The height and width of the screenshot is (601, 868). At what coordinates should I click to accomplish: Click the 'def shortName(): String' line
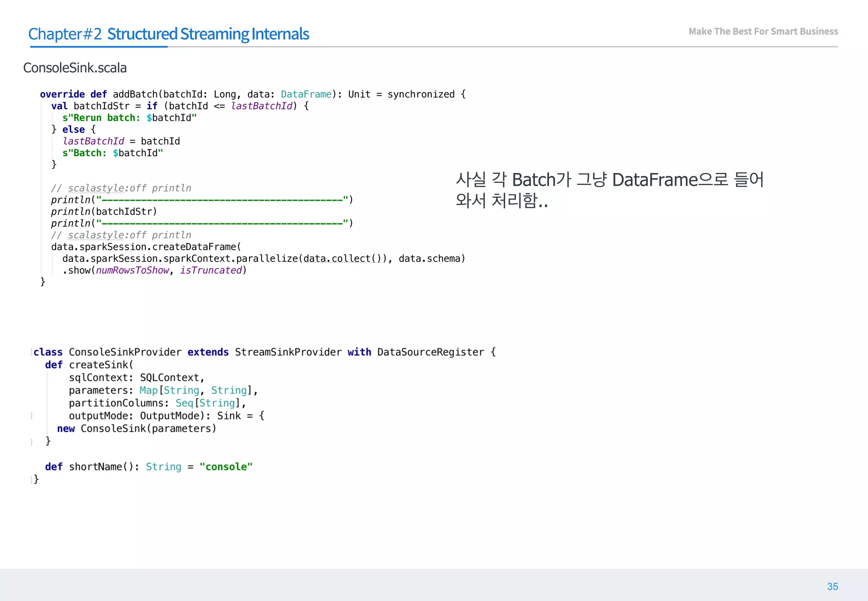(149, 467)
